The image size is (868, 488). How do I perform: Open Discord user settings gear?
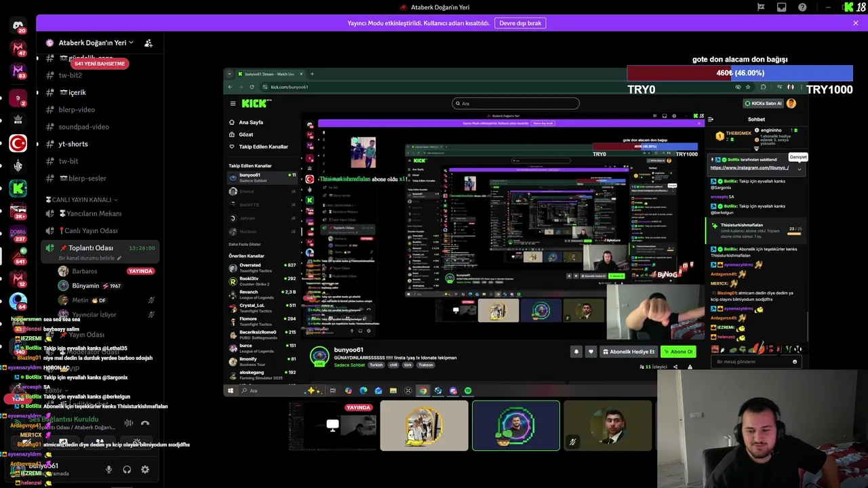pos(145,469)
